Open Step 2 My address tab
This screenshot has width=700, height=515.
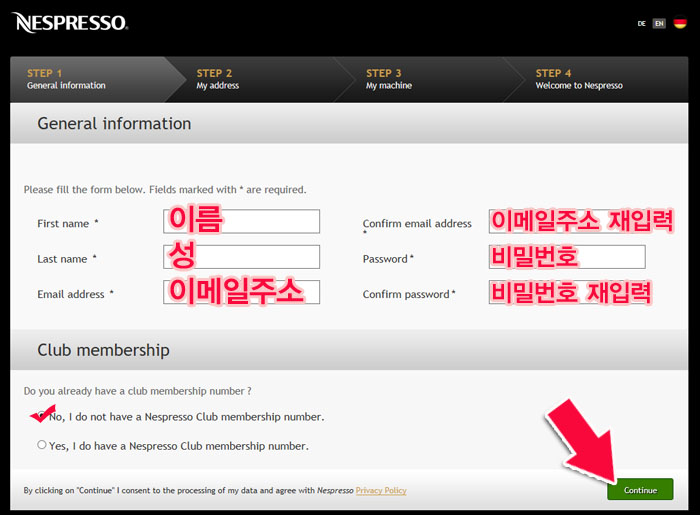coord(259,79)
